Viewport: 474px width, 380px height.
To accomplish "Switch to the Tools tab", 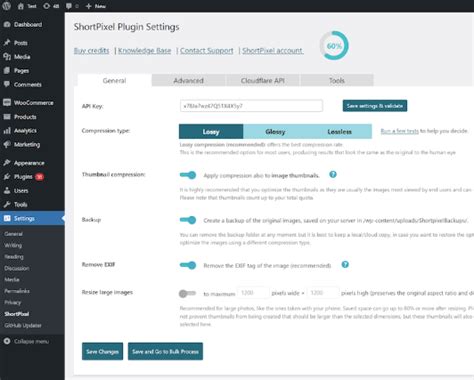I will 337,80.
